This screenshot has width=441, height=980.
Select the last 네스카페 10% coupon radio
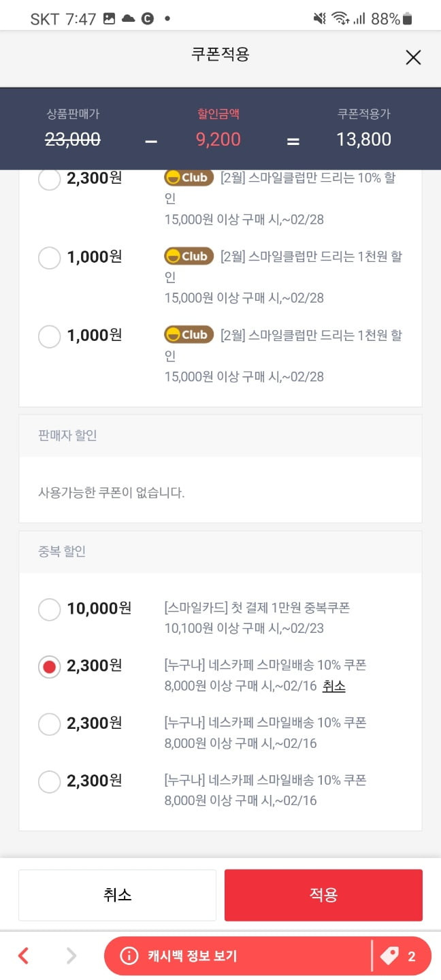[x=49, y=781]
